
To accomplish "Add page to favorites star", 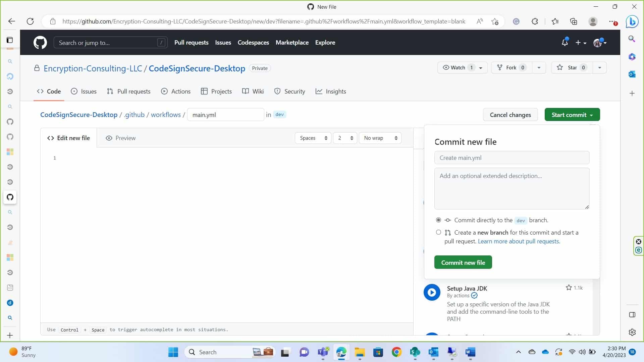I will tap(495, 21).
